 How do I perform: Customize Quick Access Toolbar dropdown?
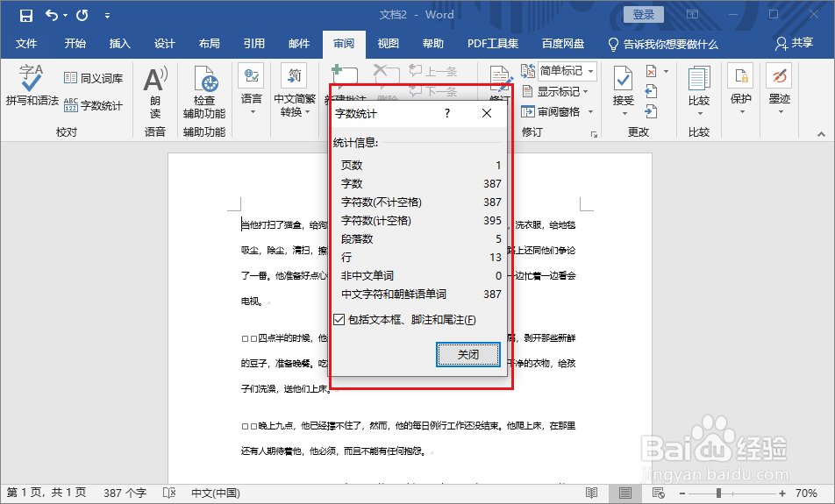click(x=107, y=16)
